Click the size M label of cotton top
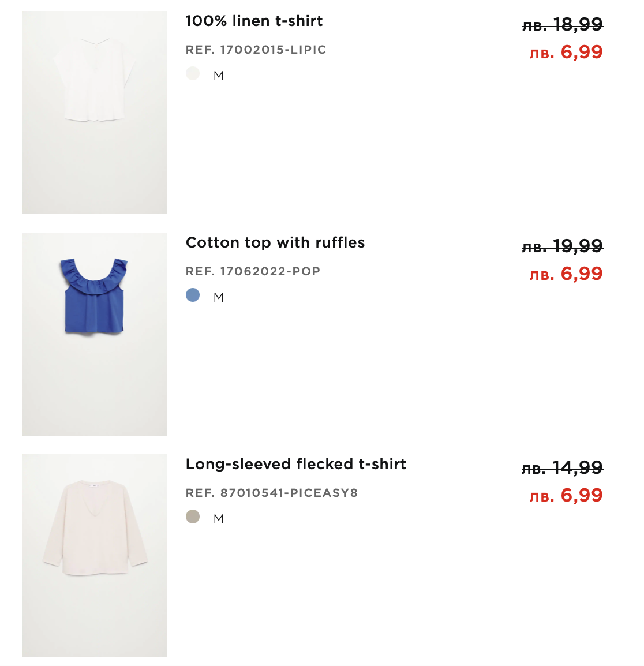Screen dimensions: 644x666 point(219,298)
